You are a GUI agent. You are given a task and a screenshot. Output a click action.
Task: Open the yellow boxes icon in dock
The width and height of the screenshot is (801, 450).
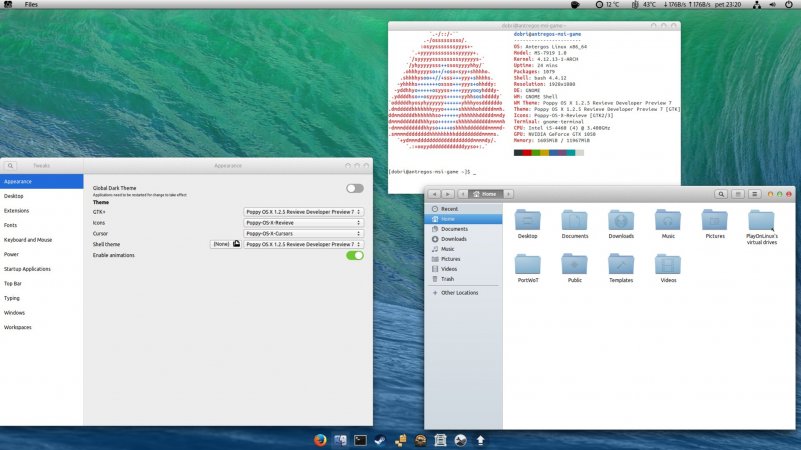click(x=400, y=440)
